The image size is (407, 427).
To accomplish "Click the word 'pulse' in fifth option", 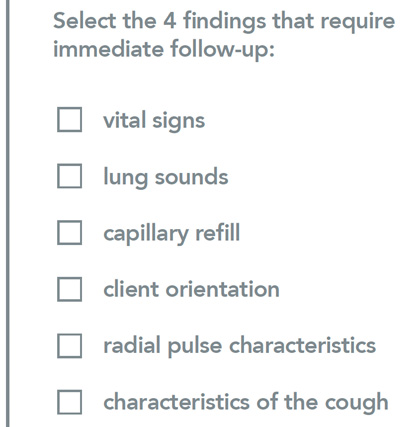I will coord(195,347).
